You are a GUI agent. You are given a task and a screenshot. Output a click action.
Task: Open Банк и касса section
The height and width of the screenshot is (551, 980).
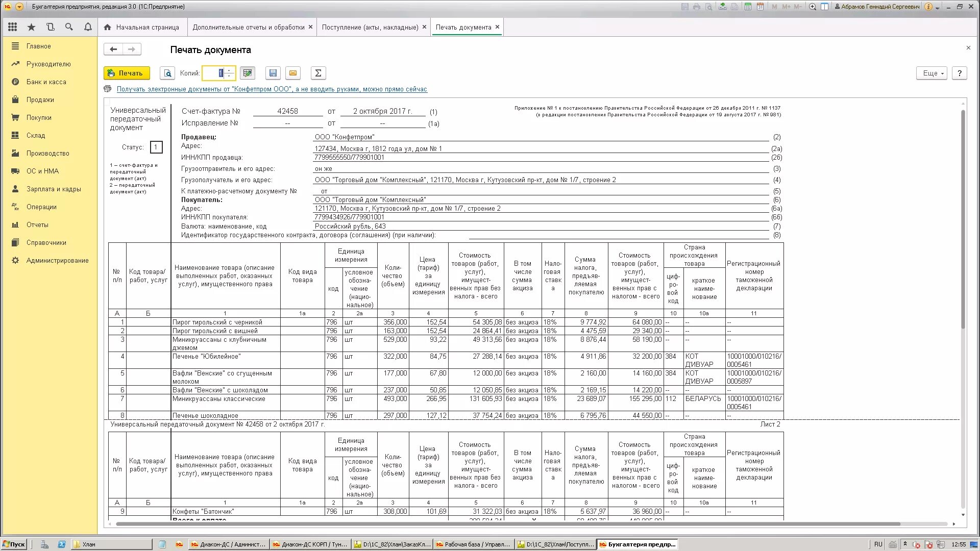pyautogui.click(x=46, y=82)
